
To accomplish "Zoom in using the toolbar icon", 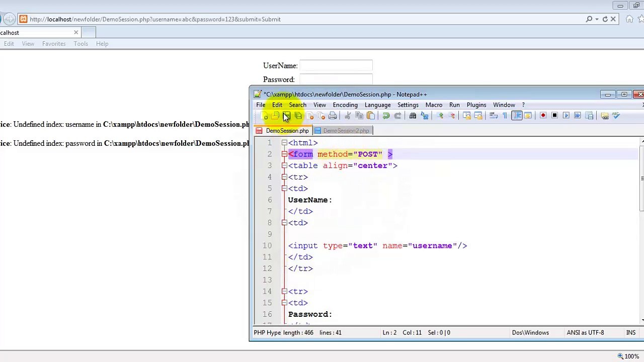I will coord(440,116).
